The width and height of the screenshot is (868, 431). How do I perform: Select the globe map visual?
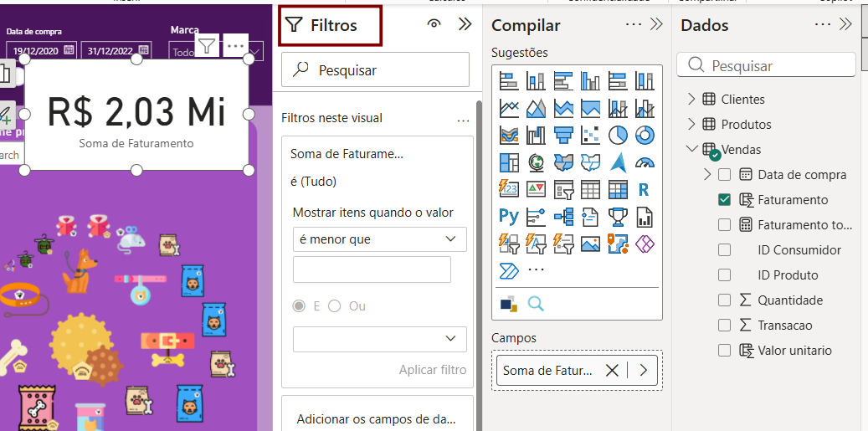coord(536,162)
